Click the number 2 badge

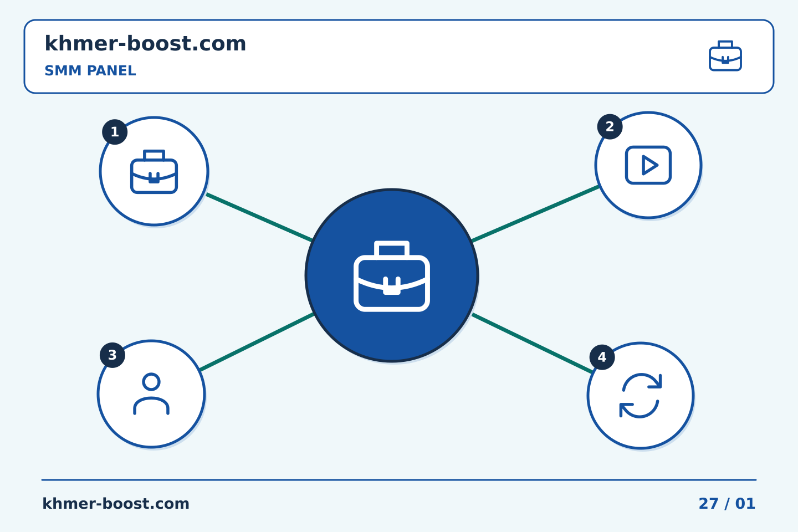[610, 127]
